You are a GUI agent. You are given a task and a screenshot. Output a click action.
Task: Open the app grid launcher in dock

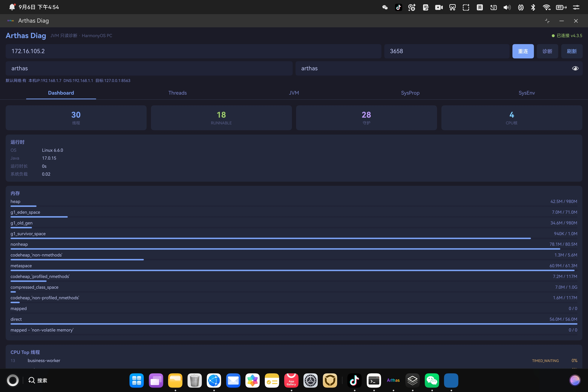point(137,380)
